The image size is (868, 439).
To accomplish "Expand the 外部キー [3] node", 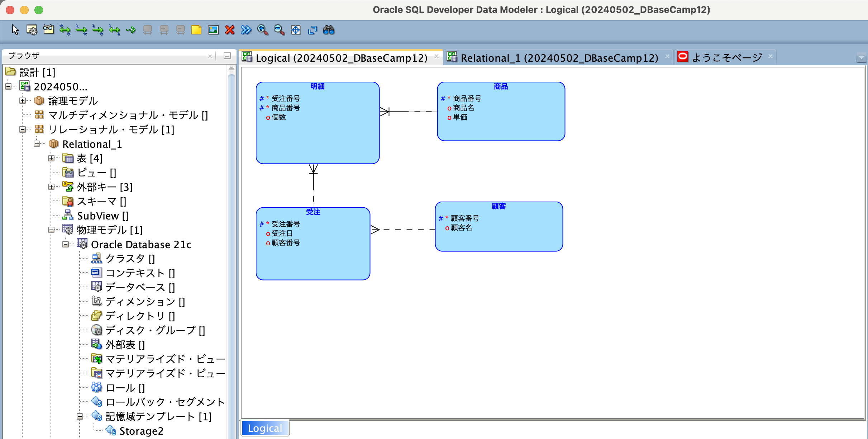I will click(x=51, y=187).
